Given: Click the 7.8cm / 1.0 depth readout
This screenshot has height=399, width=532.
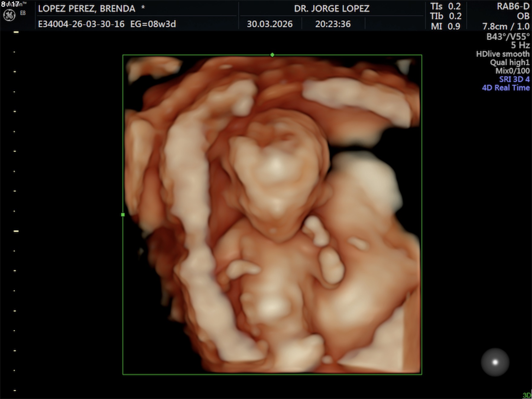Looking at the screenshot, I should (x=506, y=27).
